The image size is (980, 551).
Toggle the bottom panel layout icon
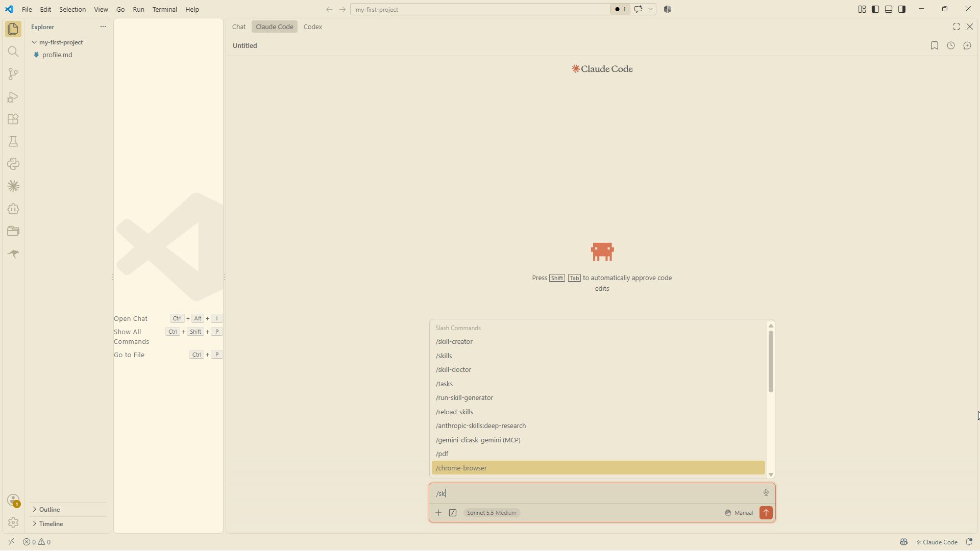889,9
